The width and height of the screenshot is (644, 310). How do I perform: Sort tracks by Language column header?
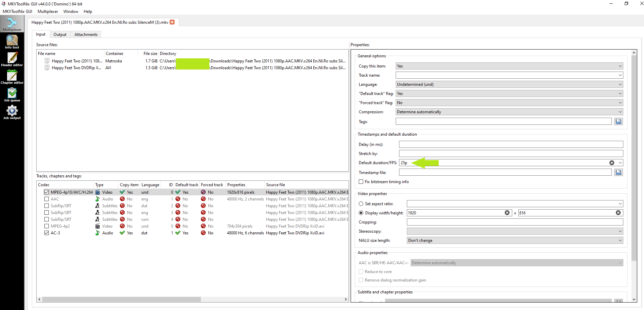coord(150,185)
